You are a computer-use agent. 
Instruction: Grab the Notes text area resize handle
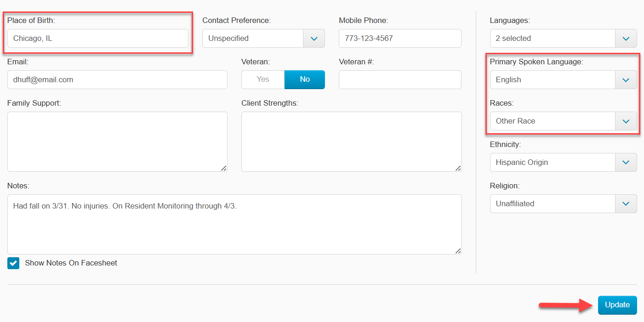pyautogui.click(x=458, y=251)
